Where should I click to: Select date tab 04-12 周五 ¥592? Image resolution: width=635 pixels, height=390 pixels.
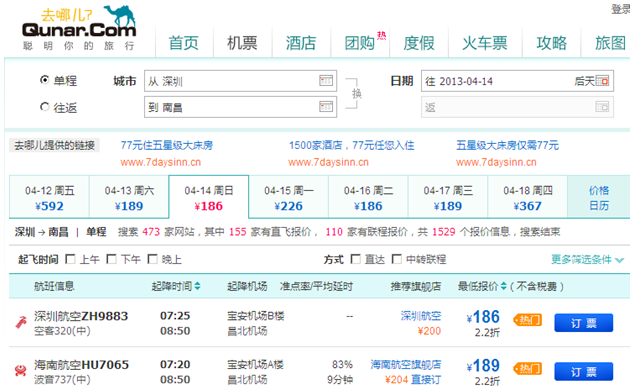[x=49, y=198]
